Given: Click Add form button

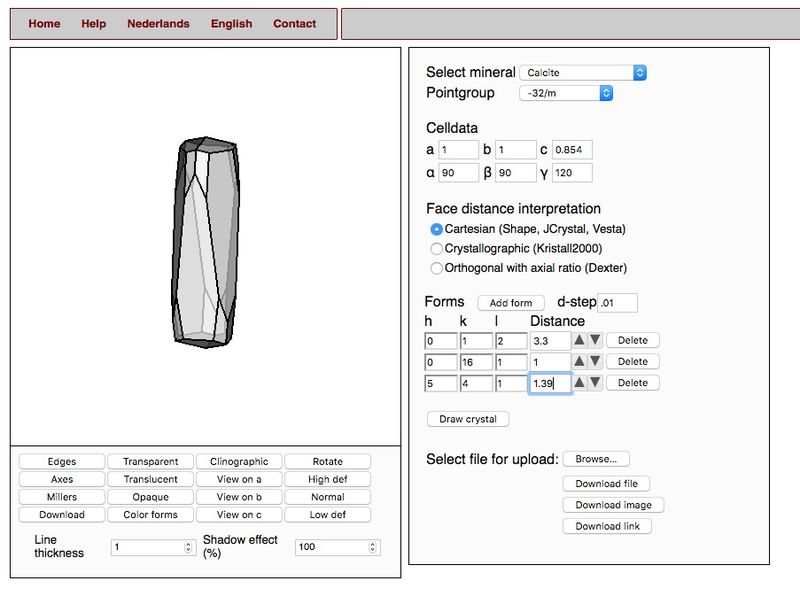Looking at the screenshot, I should point(511,303).
